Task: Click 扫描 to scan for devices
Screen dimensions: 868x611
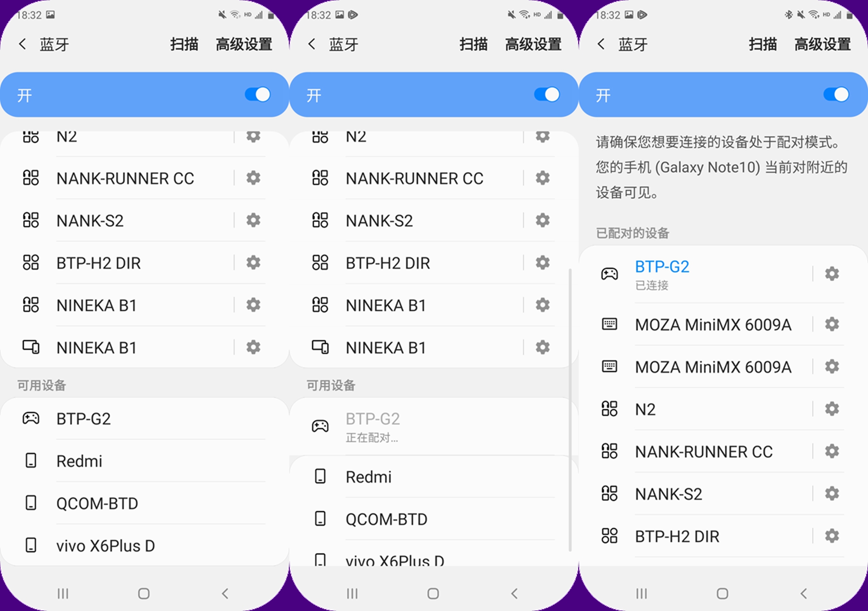Action: point(178,44)
